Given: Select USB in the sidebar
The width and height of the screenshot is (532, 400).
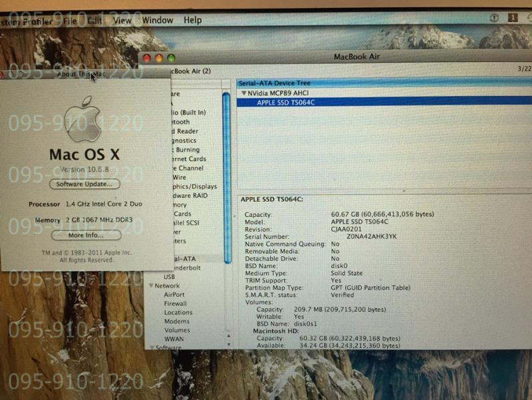Looking at the screenshot, I should (170, 277).
